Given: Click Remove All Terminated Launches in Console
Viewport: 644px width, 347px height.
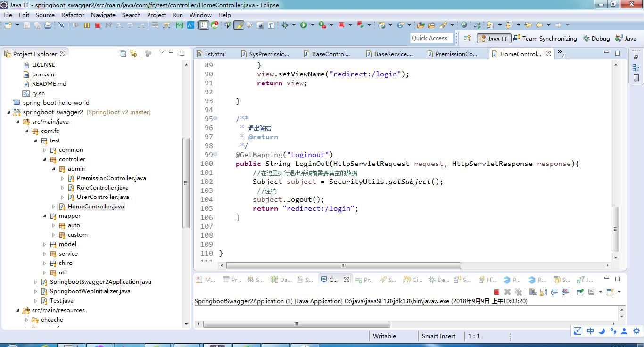Looking at the screenshot, I should click(x=518, y=292).
